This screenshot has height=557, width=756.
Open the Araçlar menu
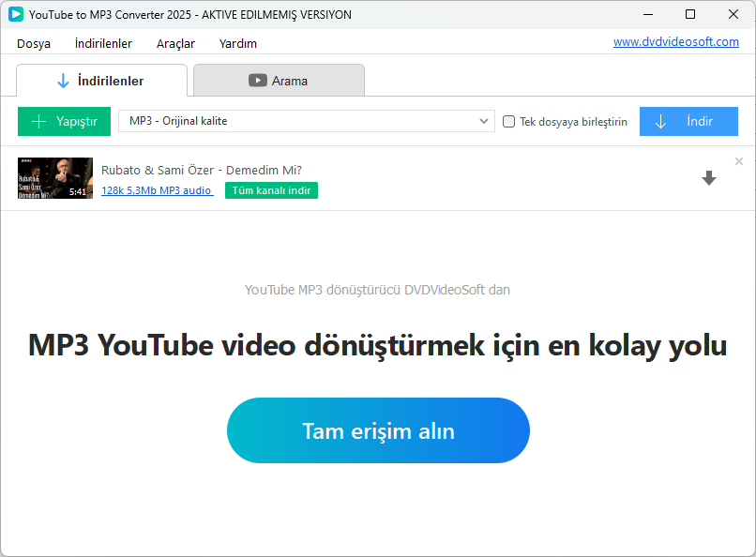point(175,43)
